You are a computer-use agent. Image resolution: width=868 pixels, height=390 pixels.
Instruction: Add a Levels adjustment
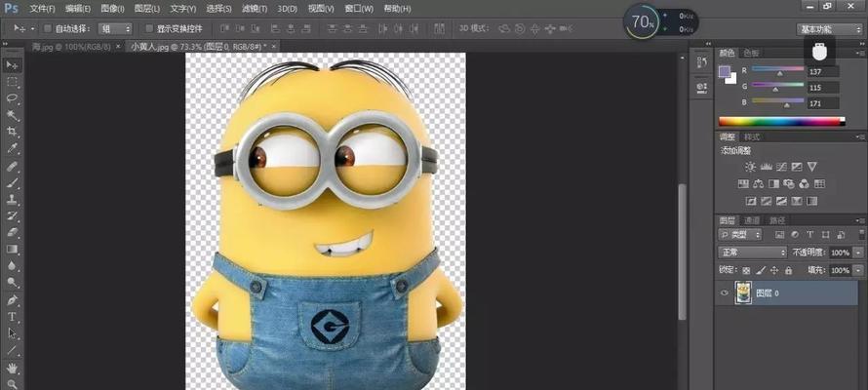coord(767,167)
